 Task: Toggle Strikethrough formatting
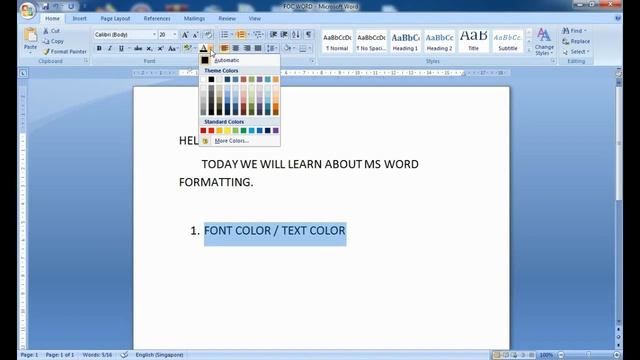(138, 49)
